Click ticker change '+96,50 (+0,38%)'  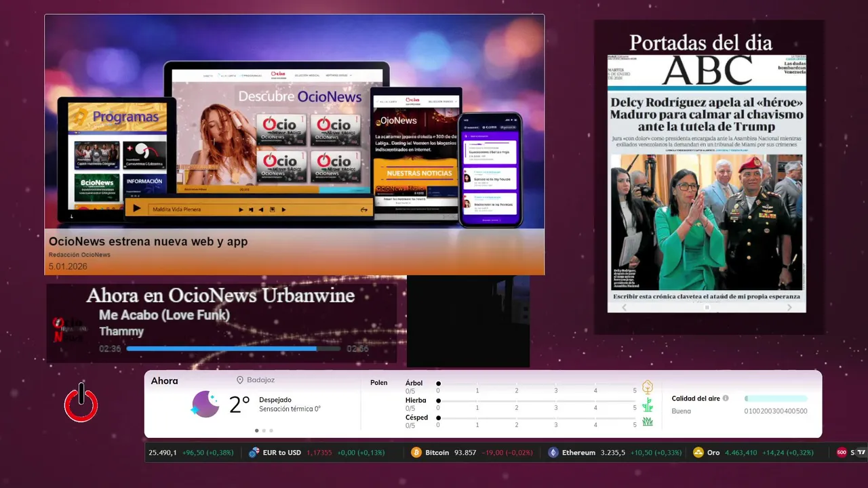click(x=208, y=453)
